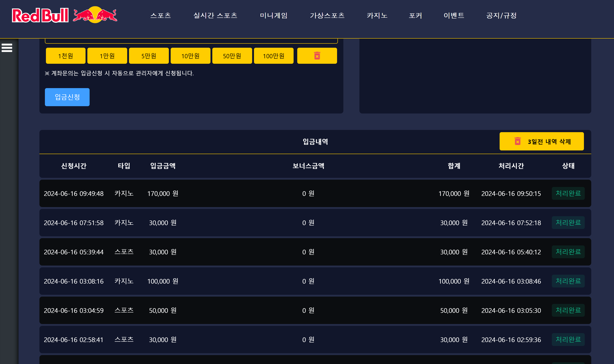614x364 pixels.
Task: Select the 50만원 quick amount
Action: coord(232,56)
